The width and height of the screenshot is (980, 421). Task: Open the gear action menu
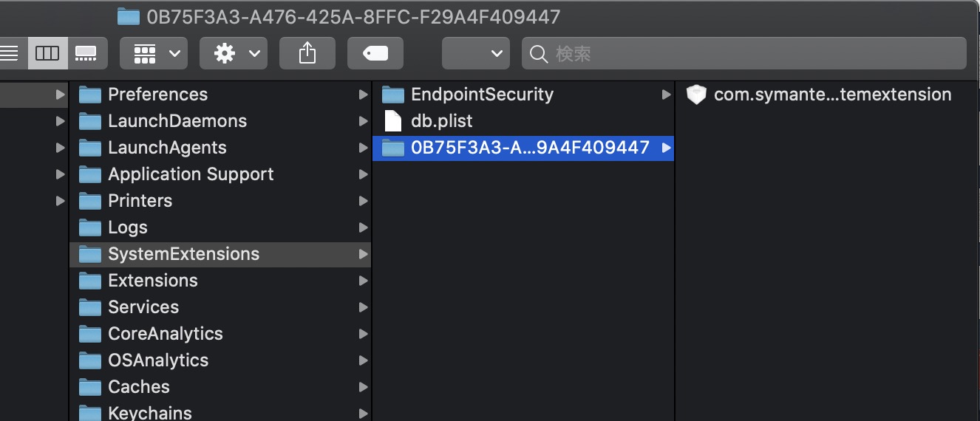coord(233,53)
